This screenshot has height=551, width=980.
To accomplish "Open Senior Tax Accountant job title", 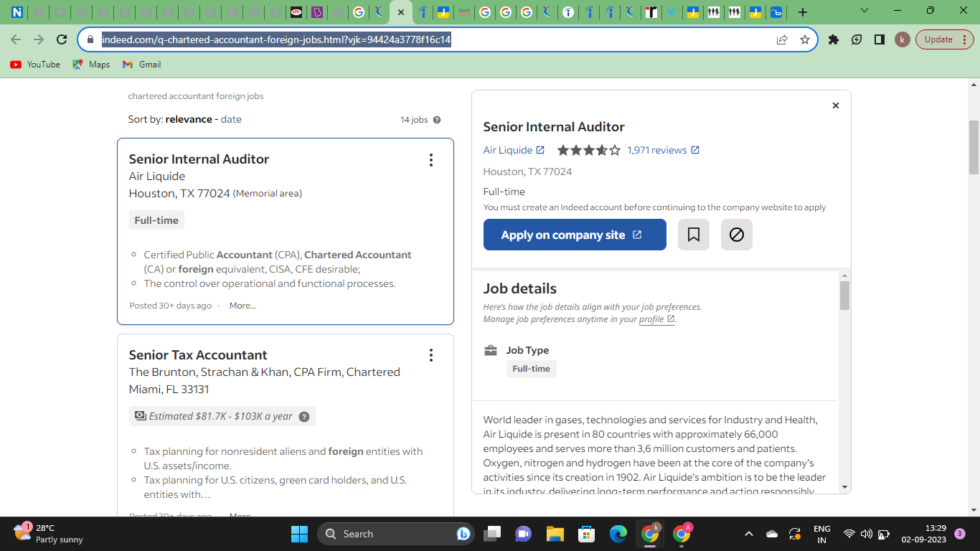I will [x=198, y=355].
